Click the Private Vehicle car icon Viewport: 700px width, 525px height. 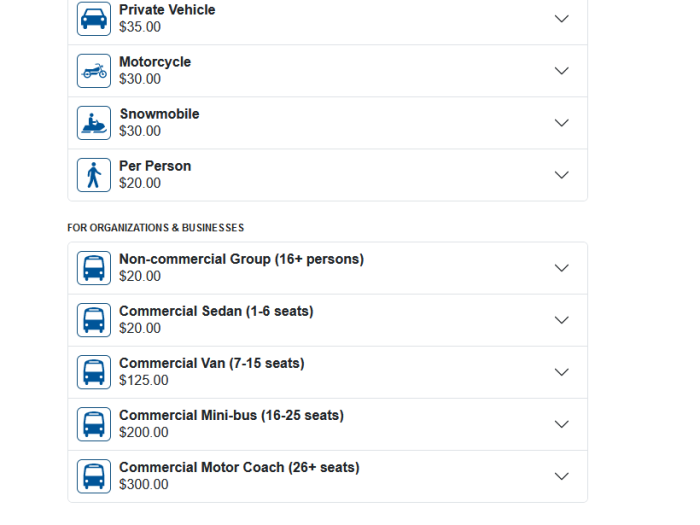click(94, 19)
